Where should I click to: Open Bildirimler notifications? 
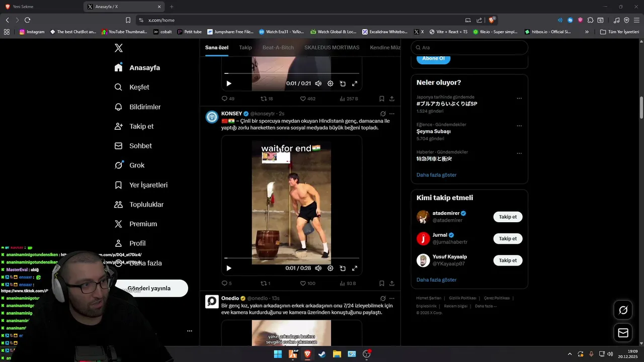pos(137,107)
